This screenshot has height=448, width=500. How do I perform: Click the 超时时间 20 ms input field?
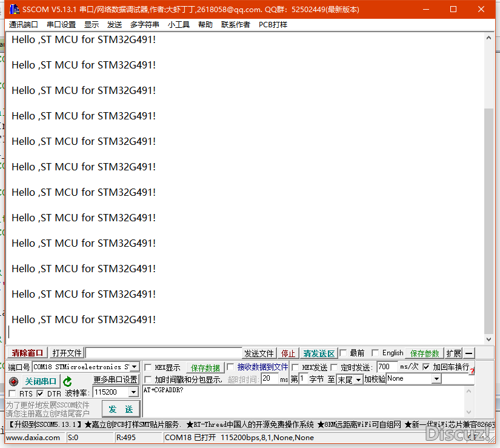click(x=269, y=378)
